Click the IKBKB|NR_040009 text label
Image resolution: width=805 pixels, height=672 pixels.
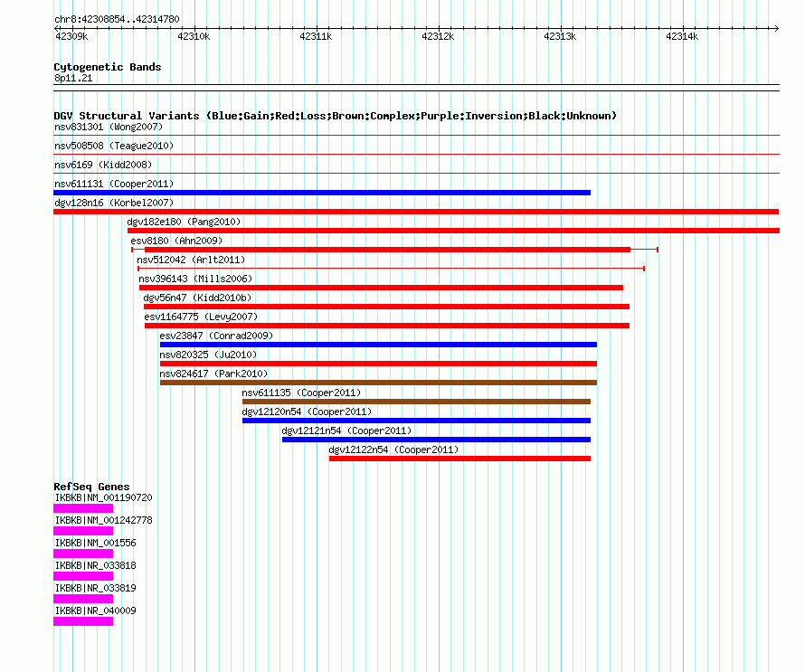tap(96, 610)
